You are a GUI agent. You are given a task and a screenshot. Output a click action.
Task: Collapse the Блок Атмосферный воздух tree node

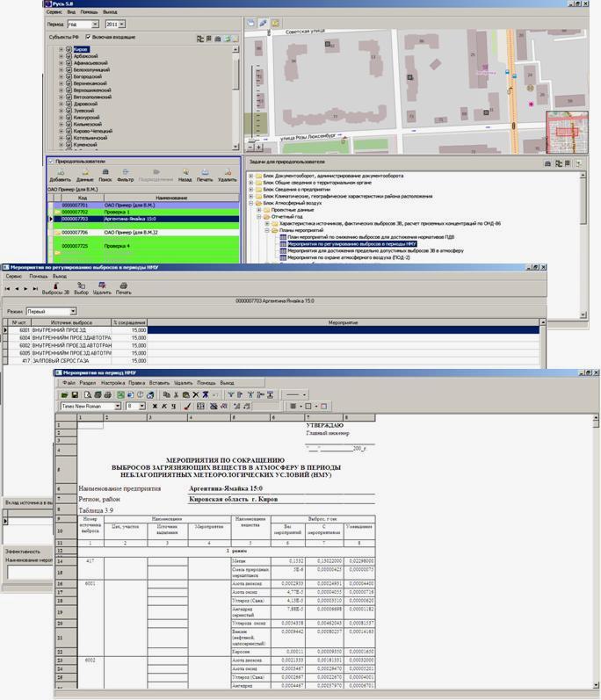click(250, 203)
